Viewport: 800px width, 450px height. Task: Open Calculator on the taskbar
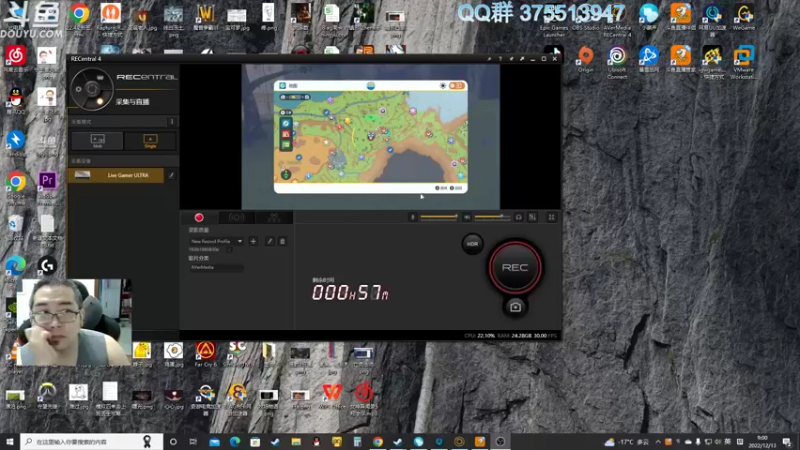coord(357,441)
